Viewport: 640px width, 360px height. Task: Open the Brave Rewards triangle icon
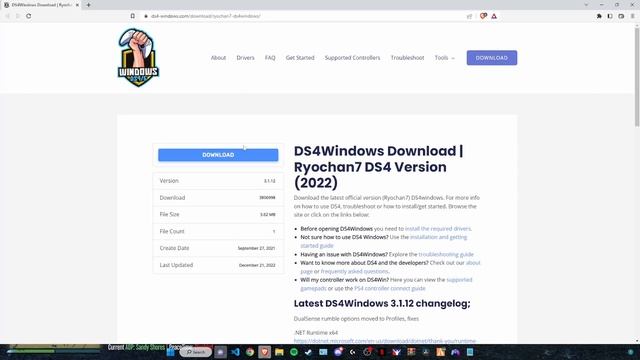pyautogui.click(x=494, y=16)
